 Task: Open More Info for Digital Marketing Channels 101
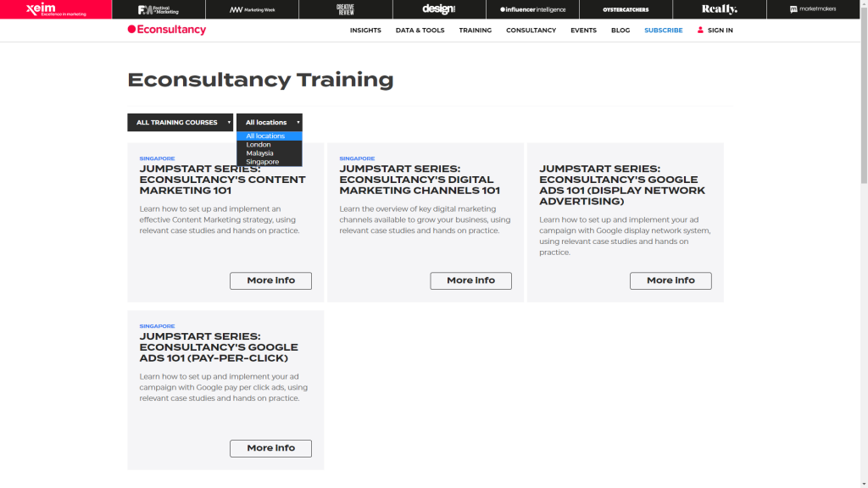pos(470,280)
